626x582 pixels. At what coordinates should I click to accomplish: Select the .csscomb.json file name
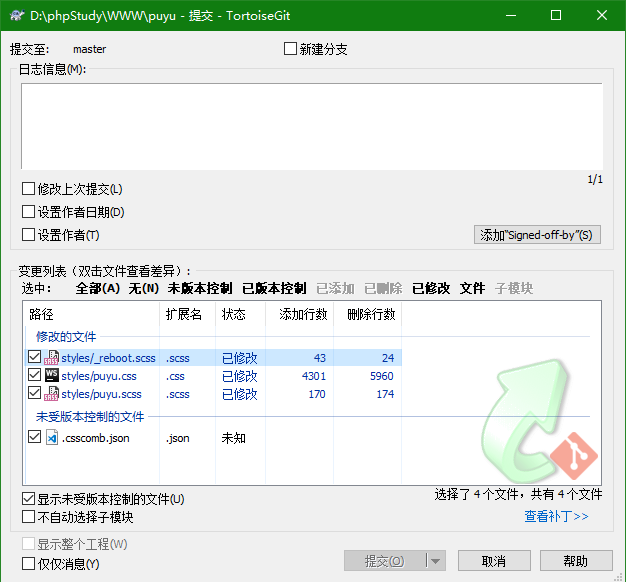pos(95,438)
